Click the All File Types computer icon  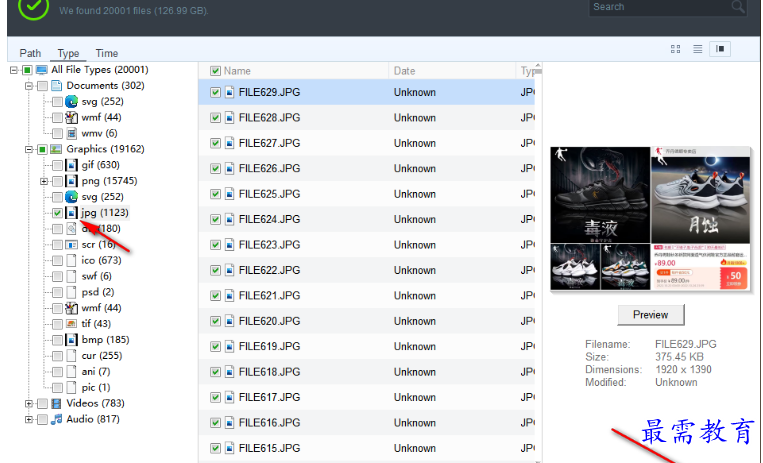click(x=42, y=70)
